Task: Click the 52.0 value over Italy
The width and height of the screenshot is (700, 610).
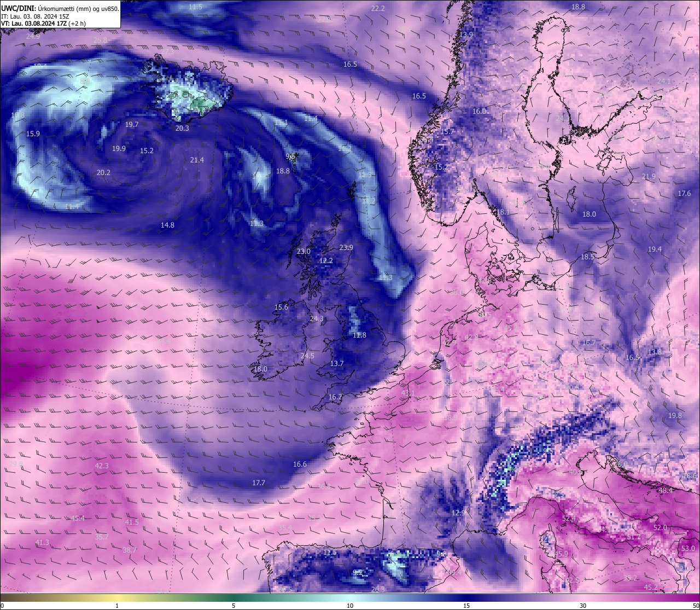Action: [660, 528]
